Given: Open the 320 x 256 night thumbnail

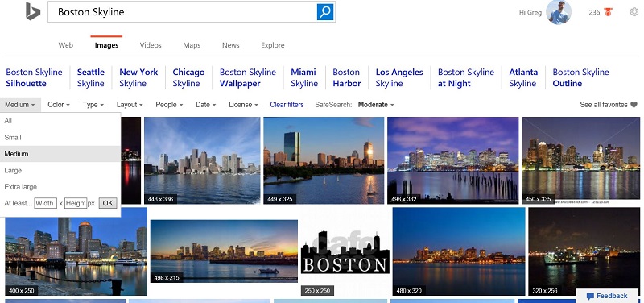Looking at the screenshot, I should (584, 251).
